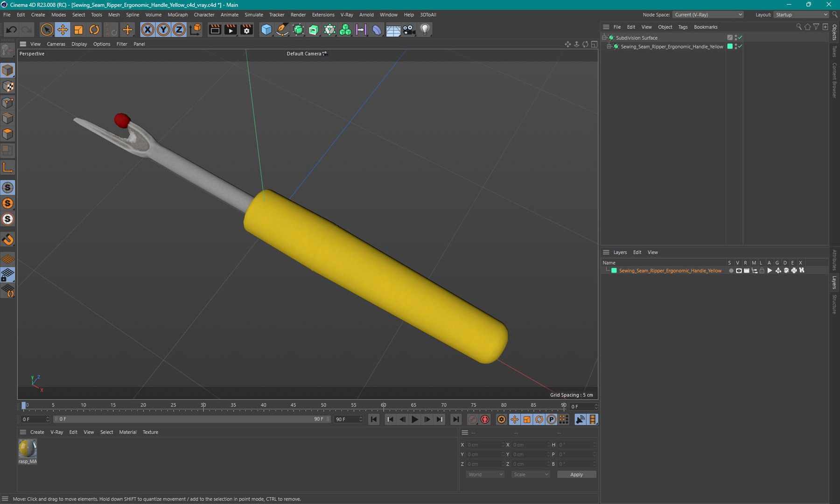Open Takes tab on right edge
Image resolution: width=840 pixels, height=504 pixels.
coord(834,51)
